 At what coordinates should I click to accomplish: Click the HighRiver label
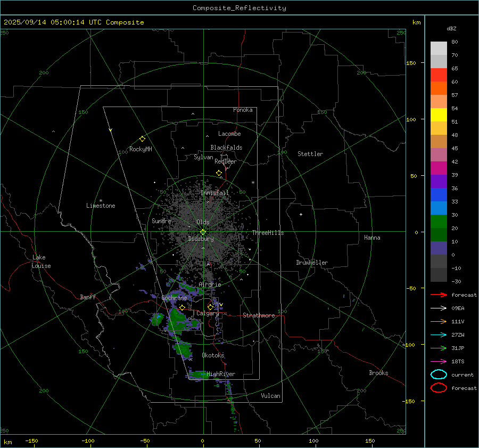point(221,374)
